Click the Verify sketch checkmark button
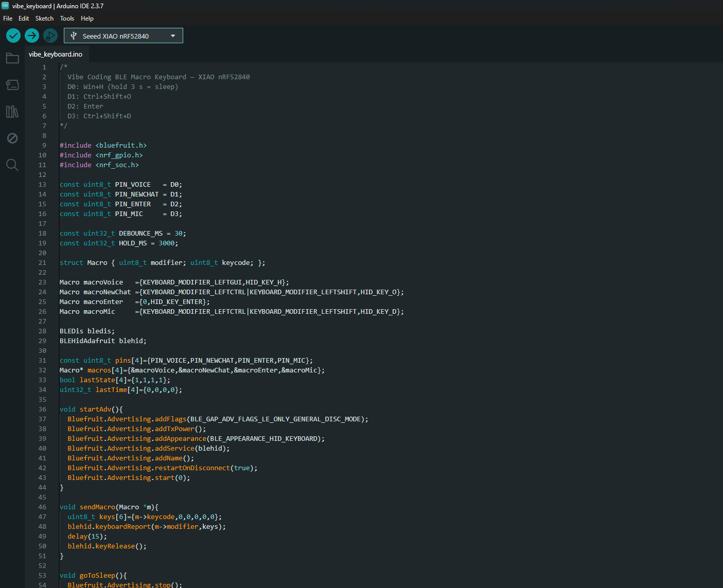The image size is (723, 588). point(13,35)
